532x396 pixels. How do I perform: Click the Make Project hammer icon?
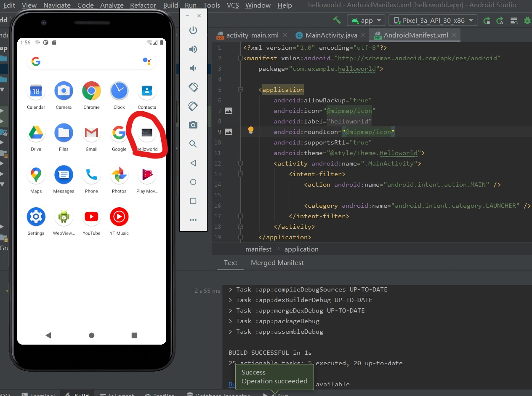pyautogui.click(x=337, y=20)
